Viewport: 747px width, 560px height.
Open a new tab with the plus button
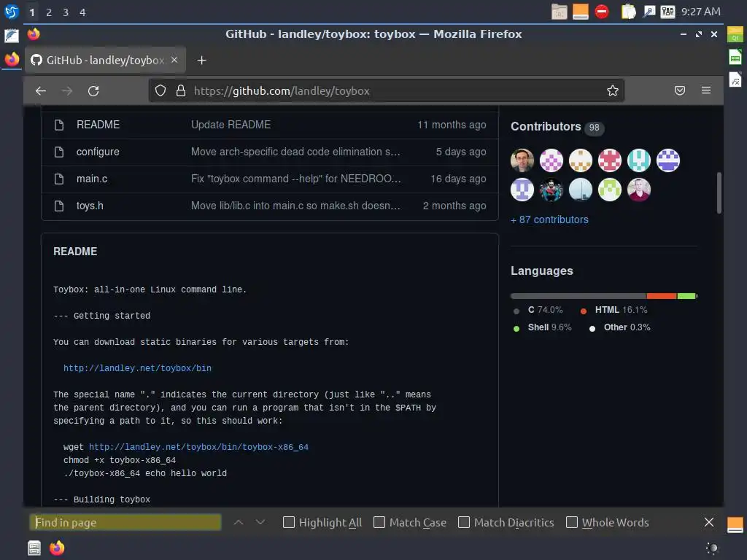pos(201,60)
